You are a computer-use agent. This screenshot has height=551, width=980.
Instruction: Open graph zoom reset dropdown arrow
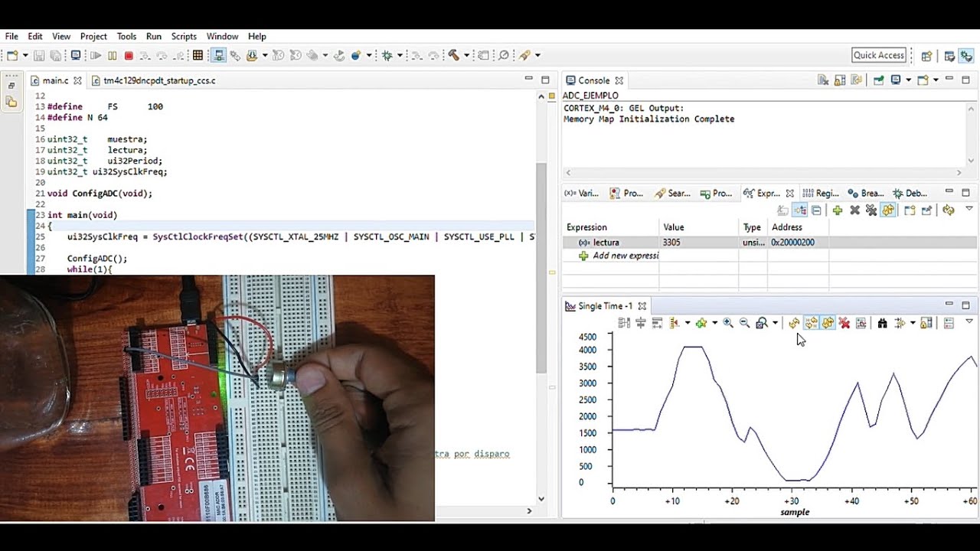tap(775, 323)
